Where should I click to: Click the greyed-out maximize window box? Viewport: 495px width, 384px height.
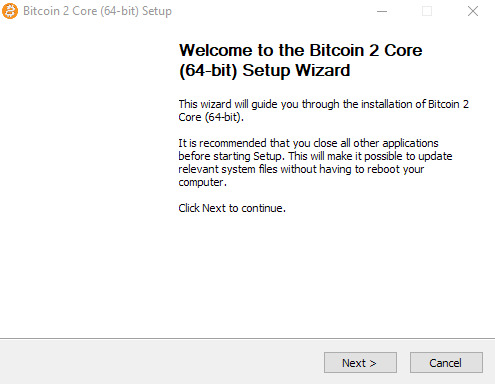coord(427,11)
